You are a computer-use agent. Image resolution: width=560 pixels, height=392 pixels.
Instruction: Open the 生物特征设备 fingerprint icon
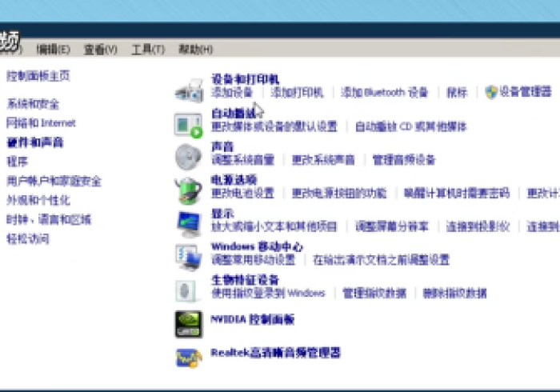pyautogui.click(x=189, y=289)
